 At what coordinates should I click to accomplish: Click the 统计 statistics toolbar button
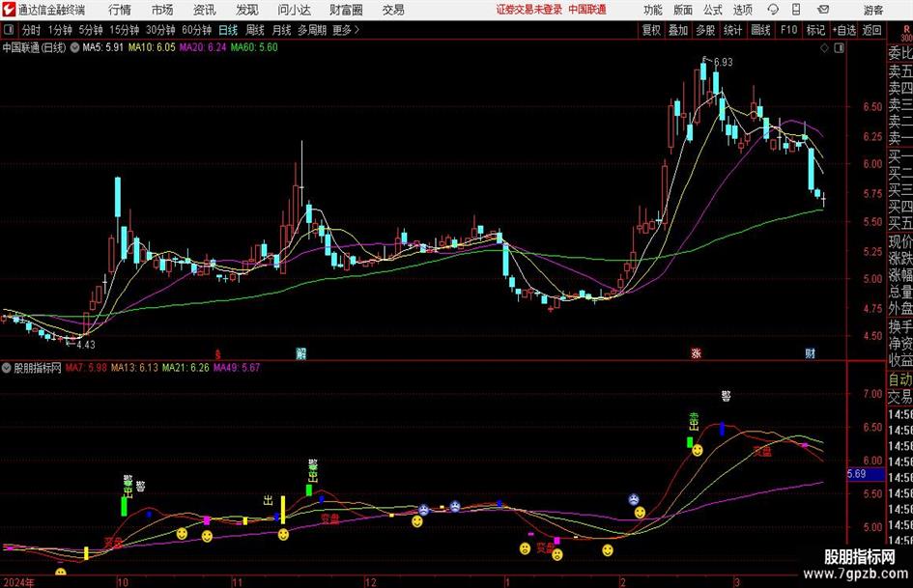733,30
